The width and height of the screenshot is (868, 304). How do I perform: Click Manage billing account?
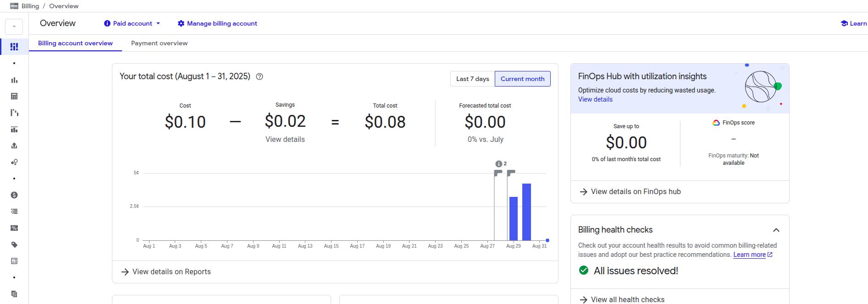(x=217, y=23)
